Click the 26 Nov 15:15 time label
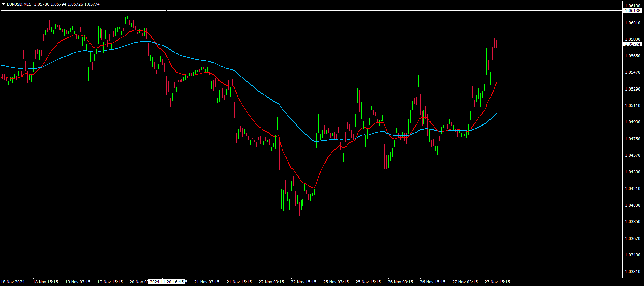This screenshot has width=644, height=286. pos(433,282)
